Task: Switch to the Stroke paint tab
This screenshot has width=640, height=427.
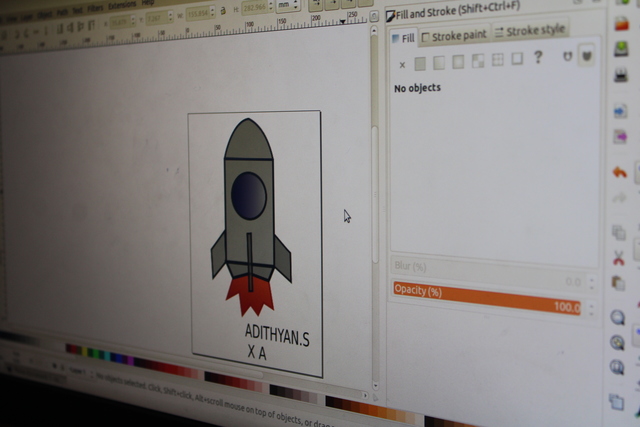Action: 454,36
